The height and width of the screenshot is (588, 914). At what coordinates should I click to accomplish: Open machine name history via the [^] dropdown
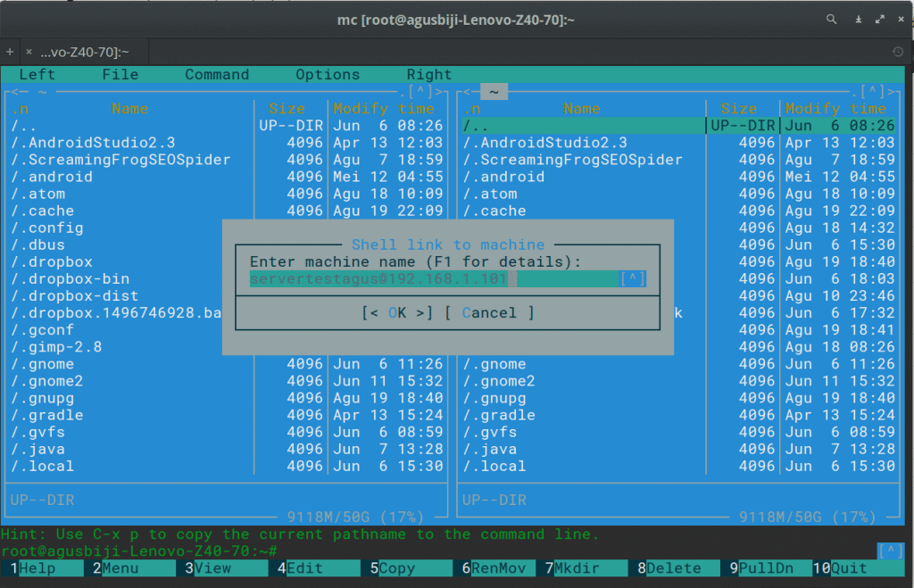coord(632,277)
